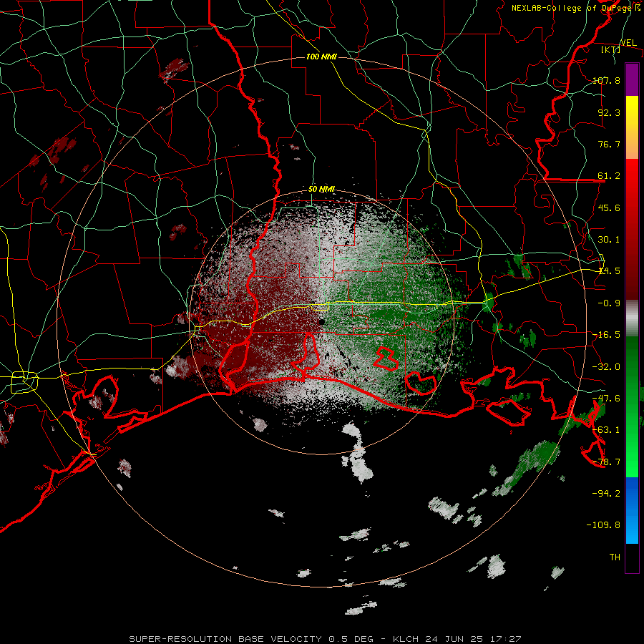Click the black radar site dot at center

point(321,322)
